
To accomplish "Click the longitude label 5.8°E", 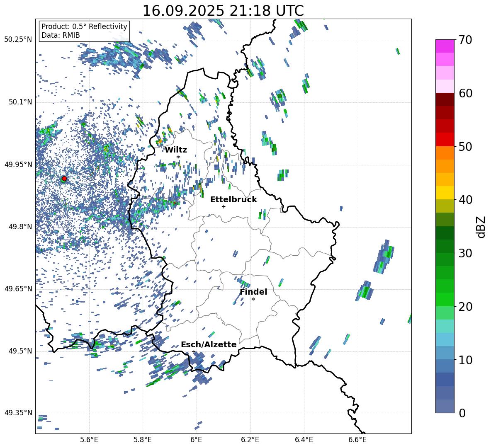I will pos(143,440).
